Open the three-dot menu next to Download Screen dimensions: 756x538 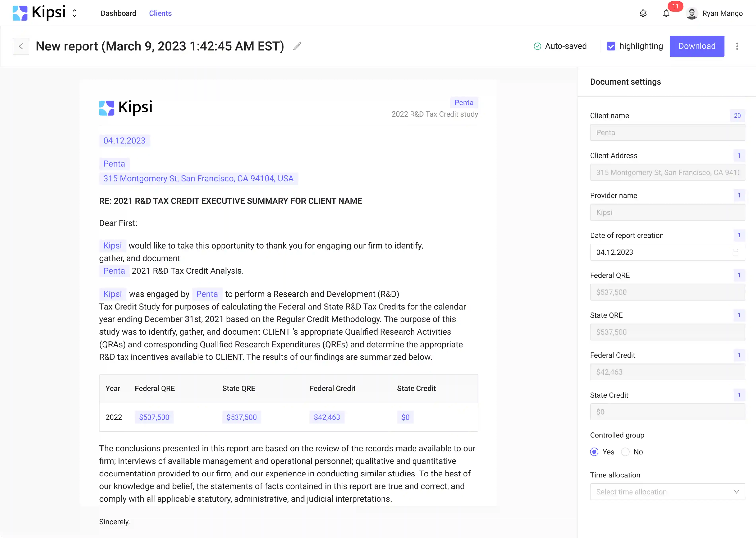(737, 46)
